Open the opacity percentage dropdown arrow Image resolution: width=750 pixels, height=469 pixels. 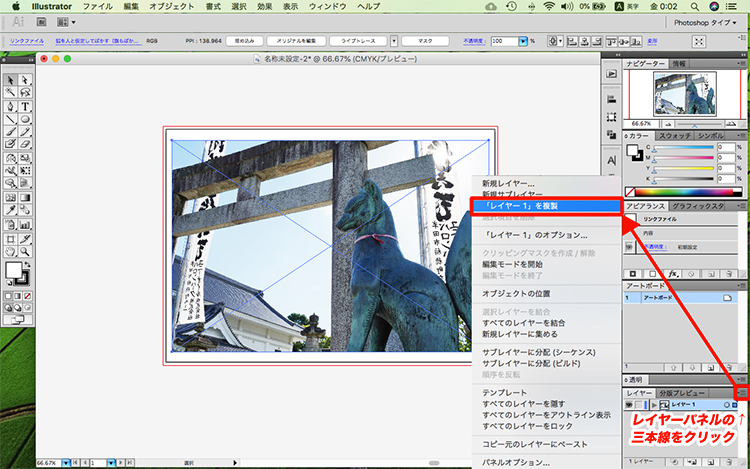(524, 41)
